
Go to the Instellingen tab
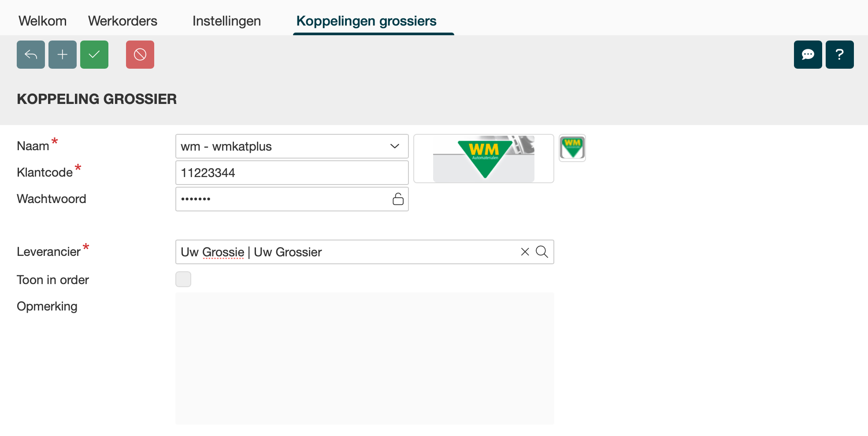coord(226,21)
